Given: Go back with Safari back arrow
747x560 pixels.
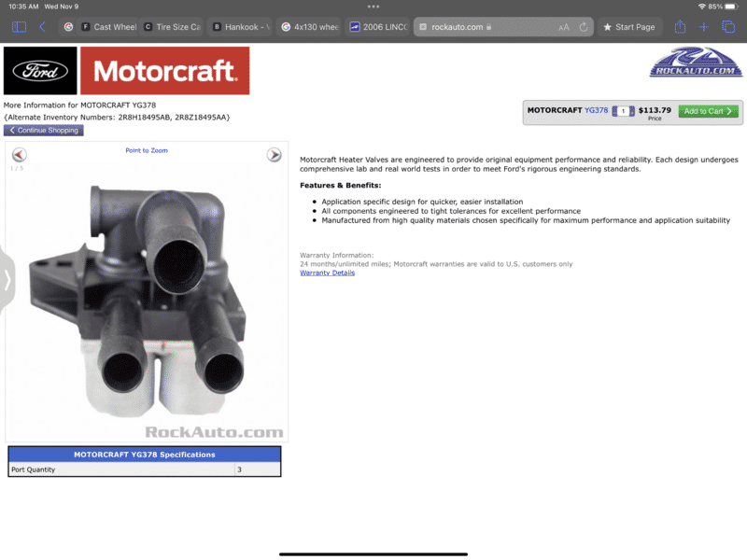Looking at the screenshot, I should (42, 27).
